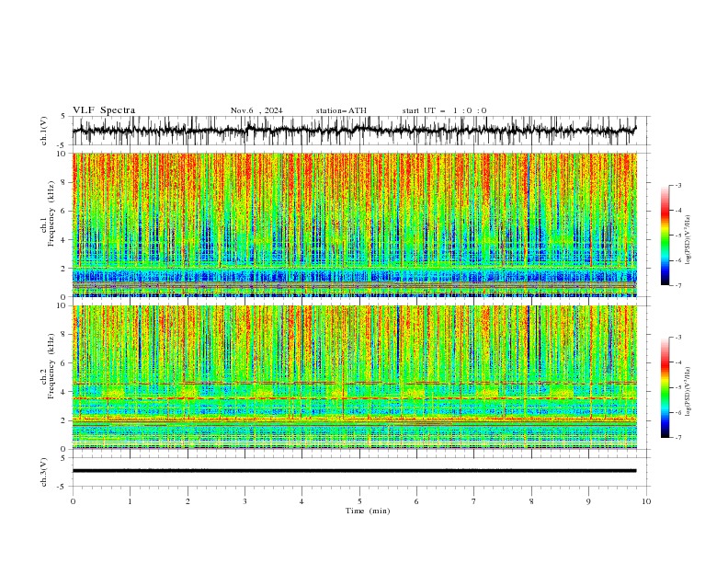Click the "ch.1(V)" waveform axis label
The height and width of the screenshot is (563, 728).
(44, 131)
